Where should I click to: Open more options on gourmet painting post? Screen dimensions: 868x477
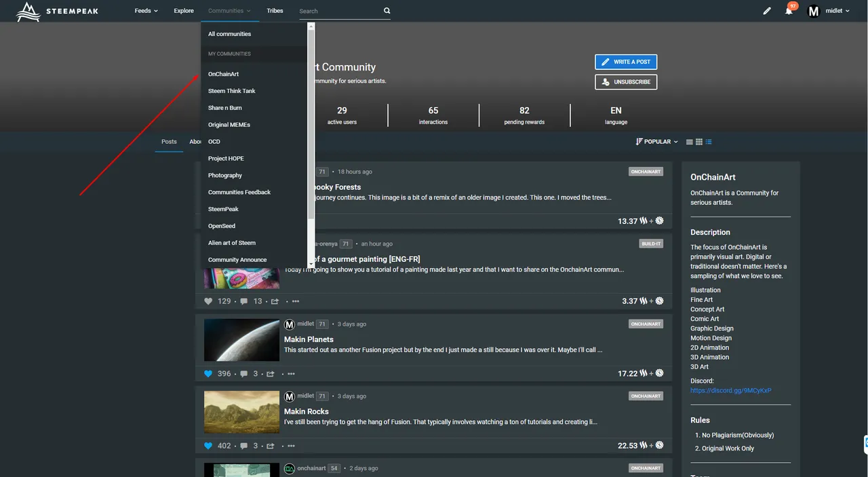[295, 301]
